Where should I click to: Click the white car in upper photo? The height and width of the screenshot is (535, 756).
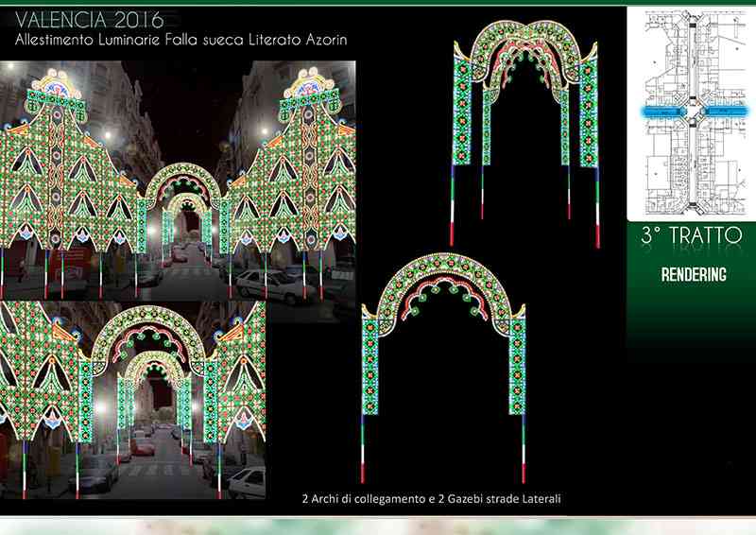pos(262,283)
